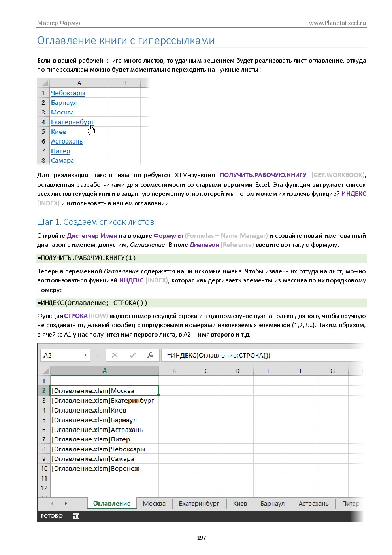Select cell with [Оглавление.xlsm]Барнаул
The width and height of the screenshot is (392, 555).
pyautogui.click(x=104, y=420)
